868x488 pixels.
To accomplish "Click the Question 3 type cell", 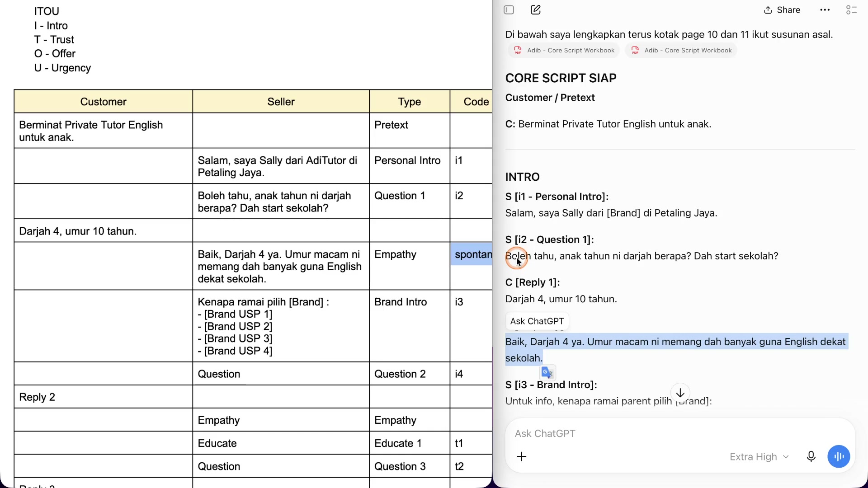I will pos(410,466).
